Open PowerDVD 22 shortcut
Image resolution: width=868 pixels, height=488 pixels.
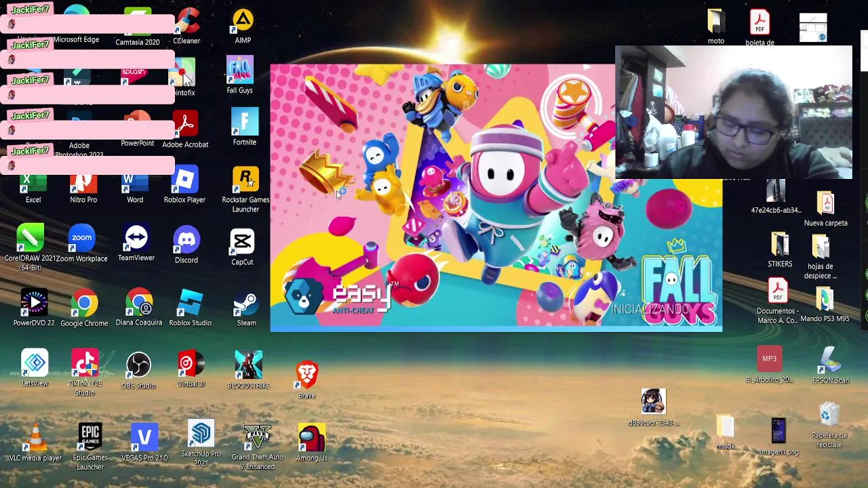tap(34, 308)
